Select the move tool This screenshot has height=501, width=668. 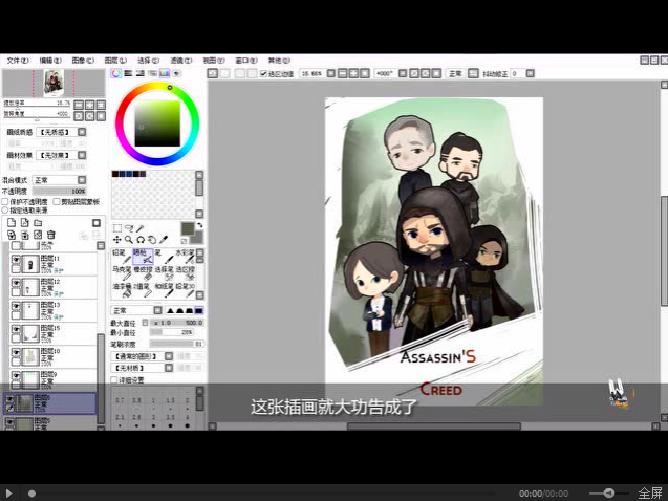(117, 240)
